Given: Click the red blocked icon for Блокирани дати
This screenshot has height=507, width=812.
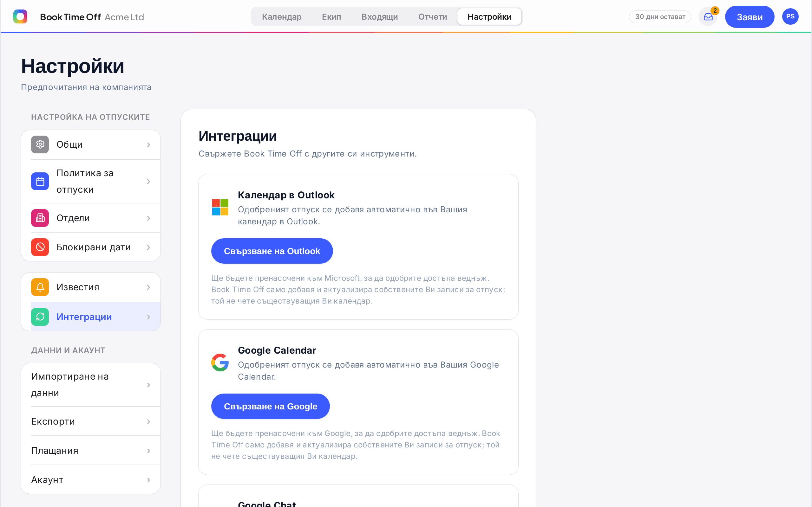Looking at the screenshot, I should click(x=40, y=247).
